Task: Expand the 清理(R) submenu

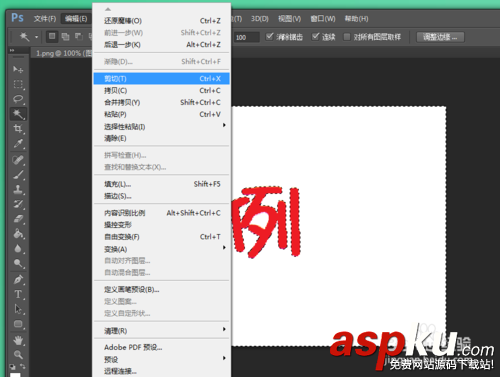Action: pyautogui.click(x=161, y=331)
